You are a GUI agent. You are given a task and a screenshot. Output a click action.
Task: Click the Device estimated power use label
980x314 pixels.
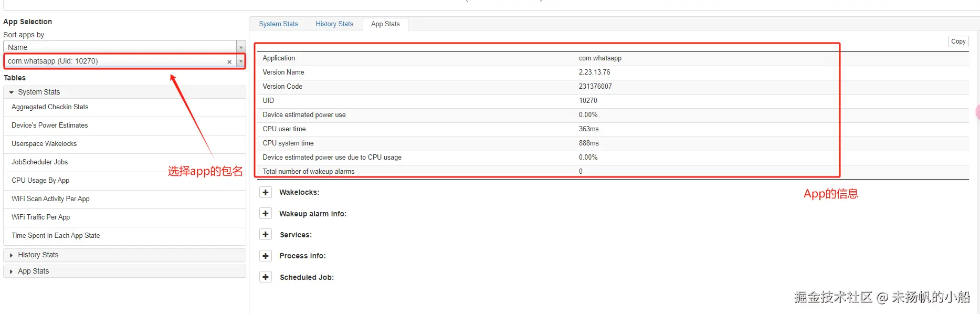(304, 115)
